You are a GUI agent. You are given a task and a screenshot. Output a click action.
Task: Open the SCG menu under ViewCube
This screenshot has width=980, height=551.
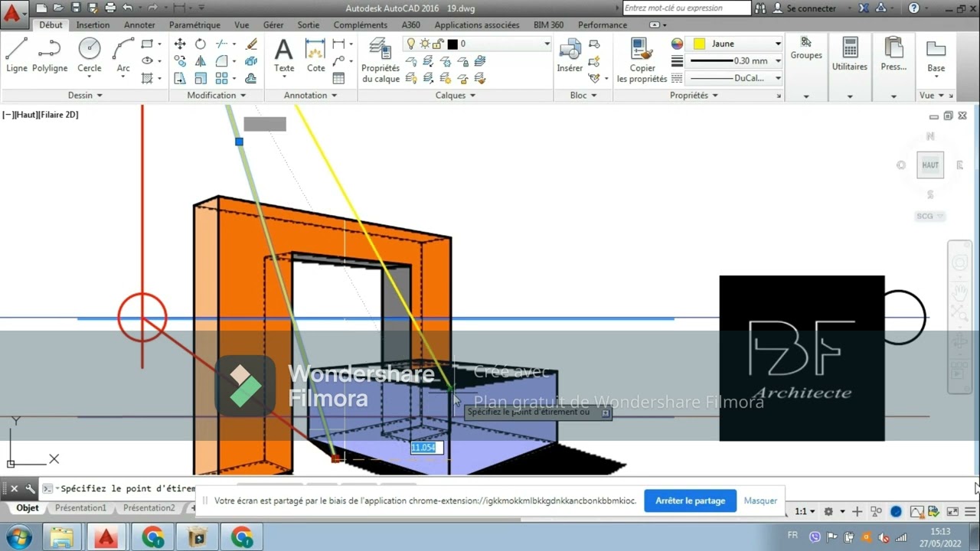[x=930, y=216]
